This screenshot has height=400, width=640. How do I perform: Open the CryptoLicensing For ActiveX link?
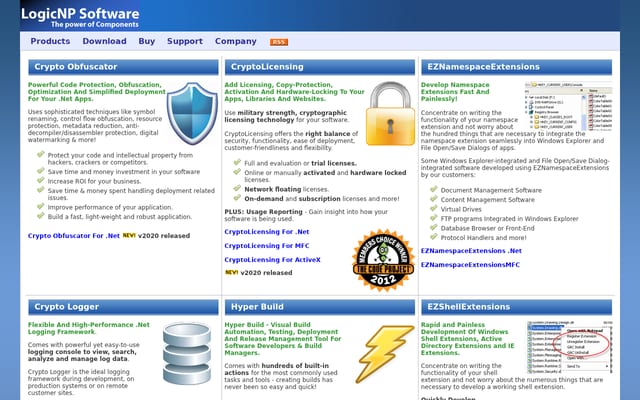click(273, 260)
